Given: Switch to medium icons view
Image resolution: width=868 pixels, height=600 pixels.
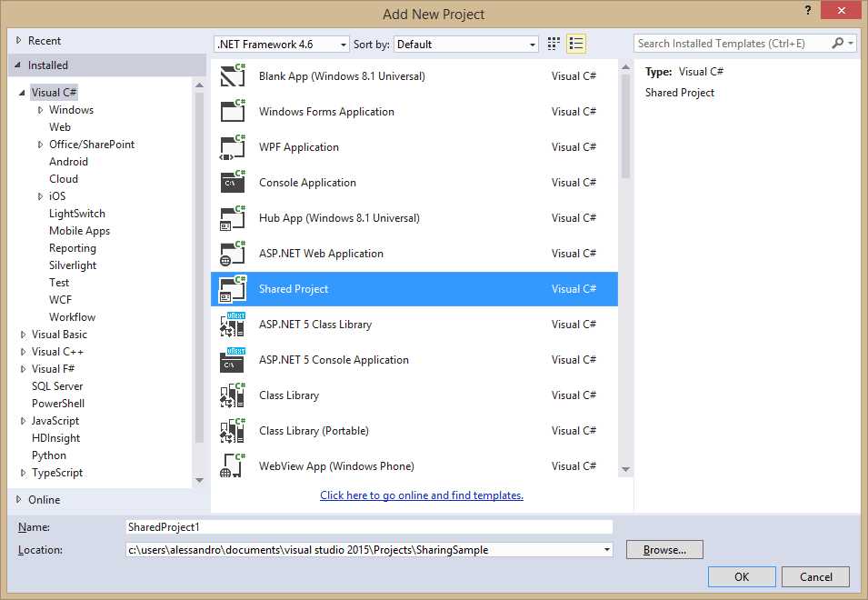Looking at the screenshot, I should tap(553, 43).
